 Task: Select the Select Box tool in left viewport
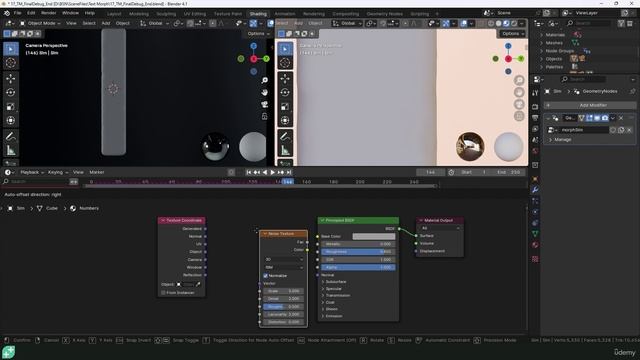coord(11,49)
